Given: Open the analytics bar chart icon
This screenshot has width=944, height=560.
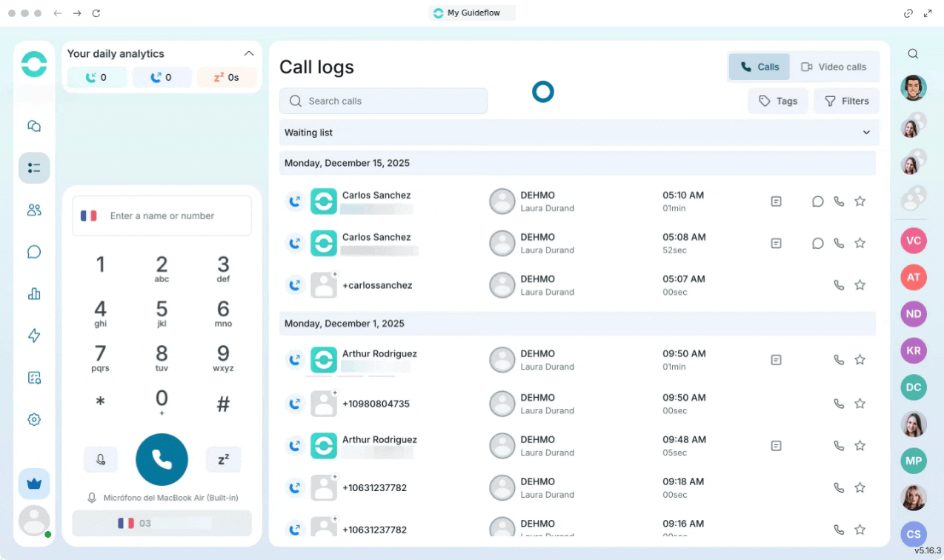Looking at the screenshot, I should click(x=34, y=294).
